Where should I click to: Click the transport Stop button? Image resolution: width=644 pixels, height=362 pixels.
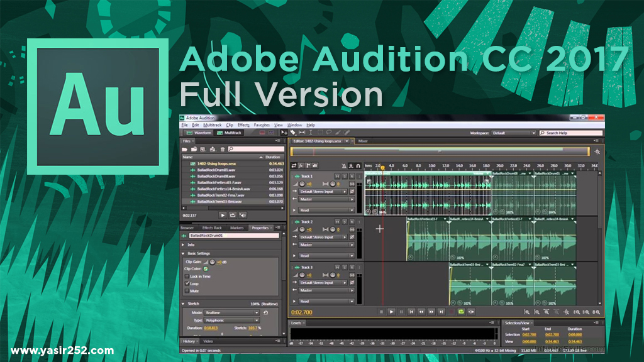tap(381, 312)
